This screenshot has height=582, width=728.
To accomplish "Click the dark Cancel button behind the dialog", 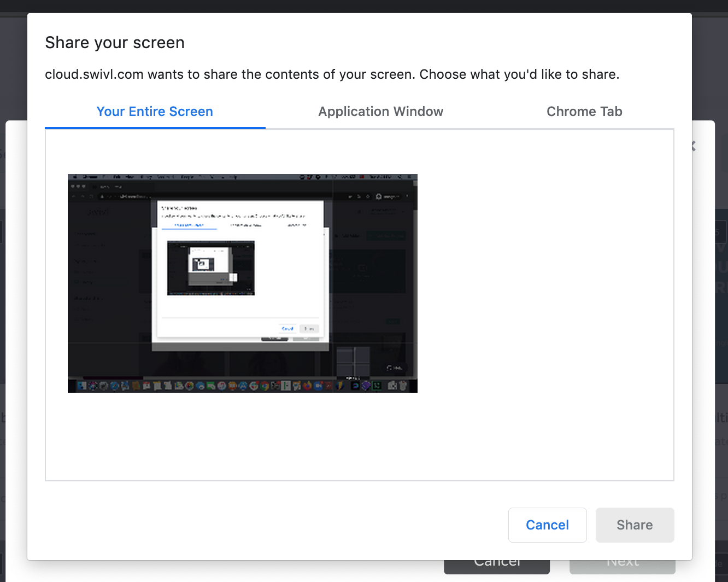I will coord(496,567).
